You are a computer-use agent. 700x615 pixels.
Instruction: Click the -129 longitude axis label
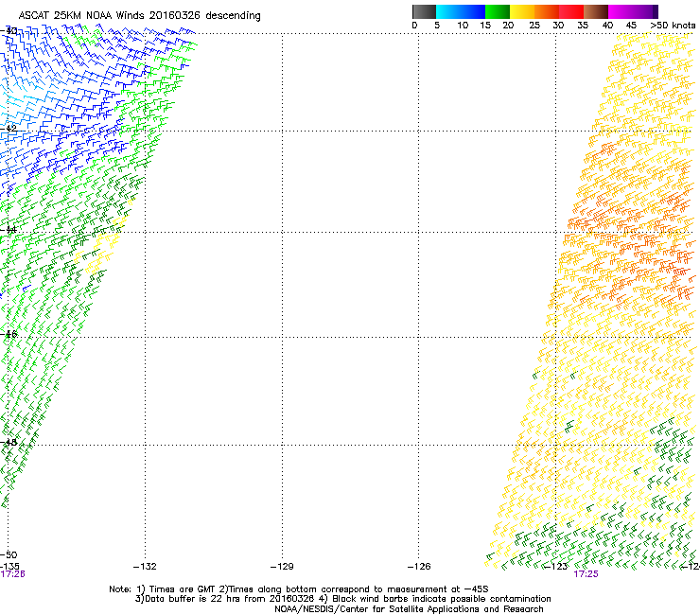click(x=282, y=567)
